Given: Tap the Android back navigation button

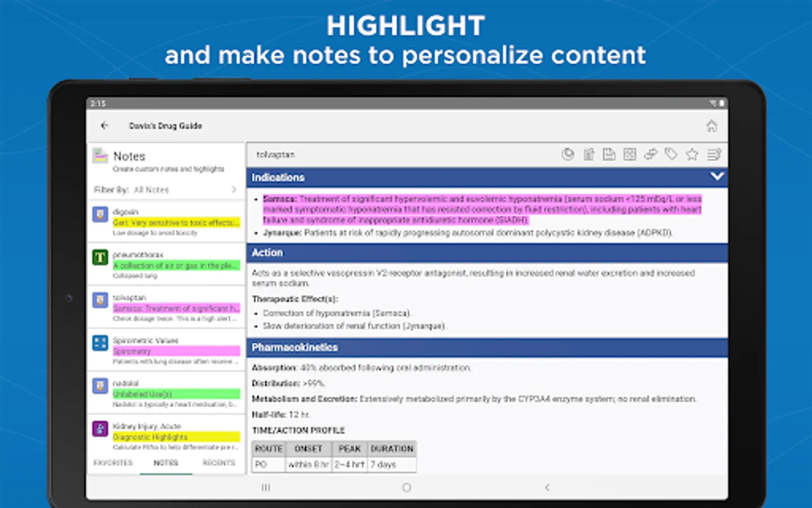Looking at the screenshot, I should pyautogui.click(x=547, y=487).
